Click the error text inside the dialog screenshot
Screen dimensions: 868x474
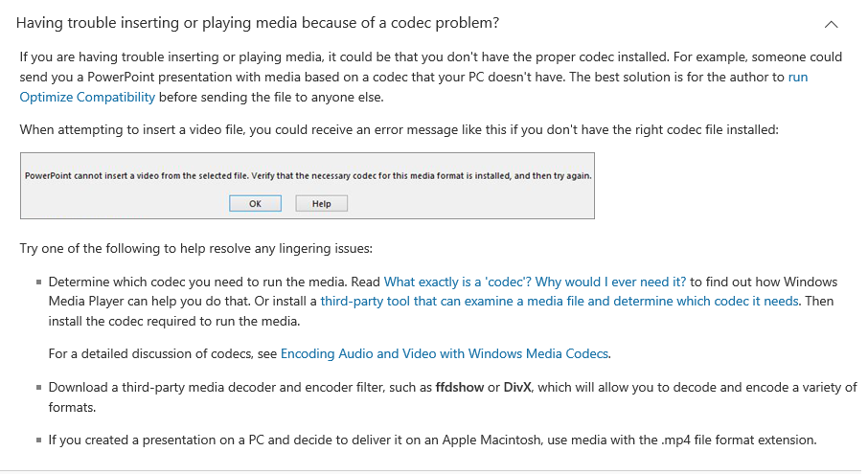[x=308, y=176]
